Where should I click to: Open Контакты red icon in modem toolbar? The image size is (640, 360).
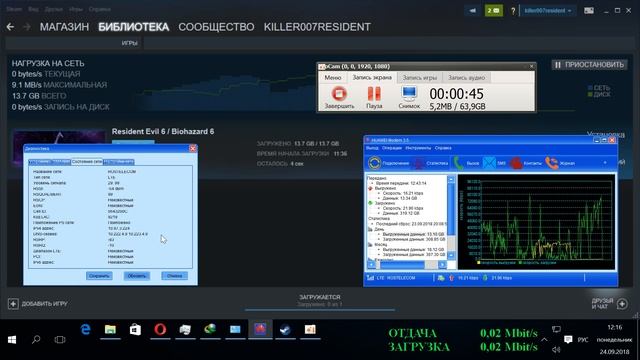(x=516, y=163)
